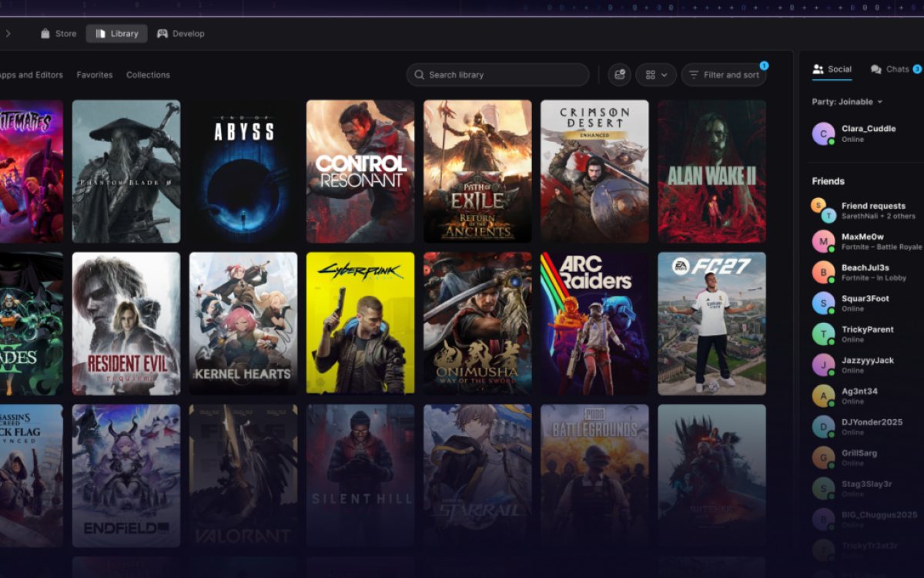Viewport: 924px width, 578px height.
Task: Open EA FC27 game cover
Action: pos(711,324)
